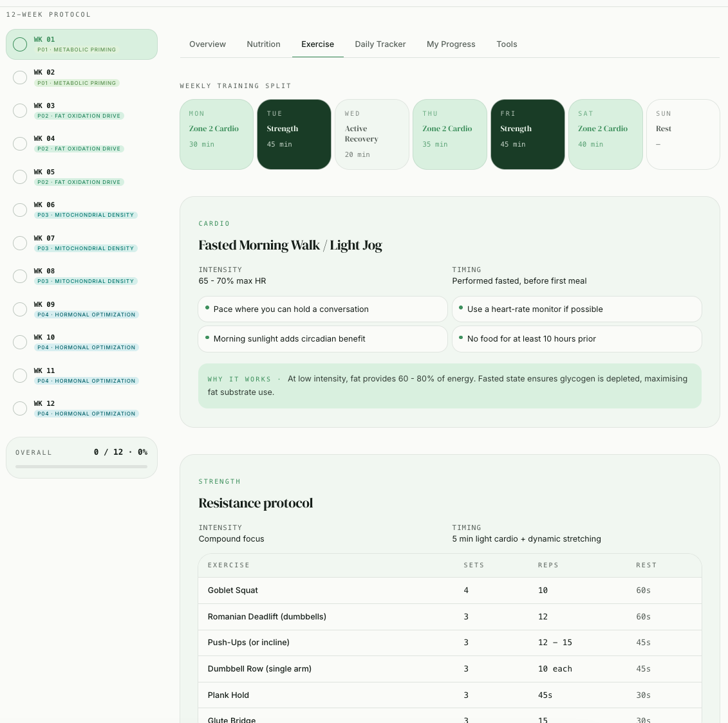Check off the WK 04 circle
The width and height of the screenshot is (728, 723).
point(20,144)
